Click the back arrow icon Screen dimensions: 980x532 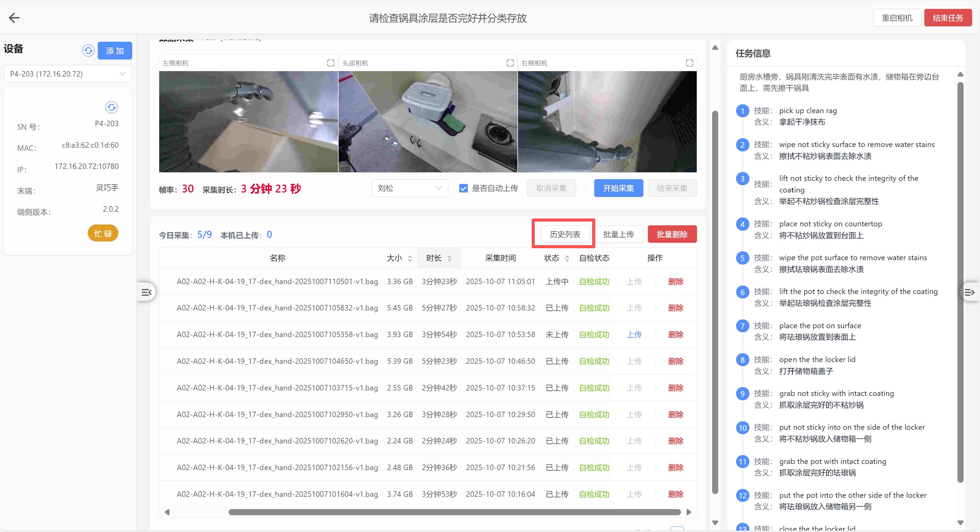coord(14,17)
